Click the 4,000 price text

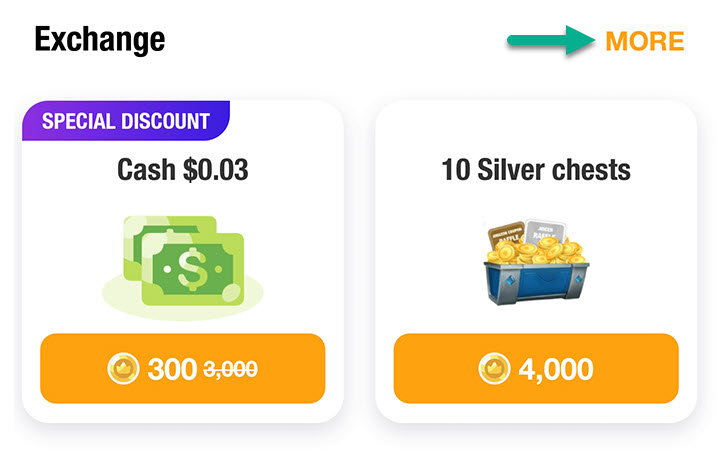click(555, 369)
